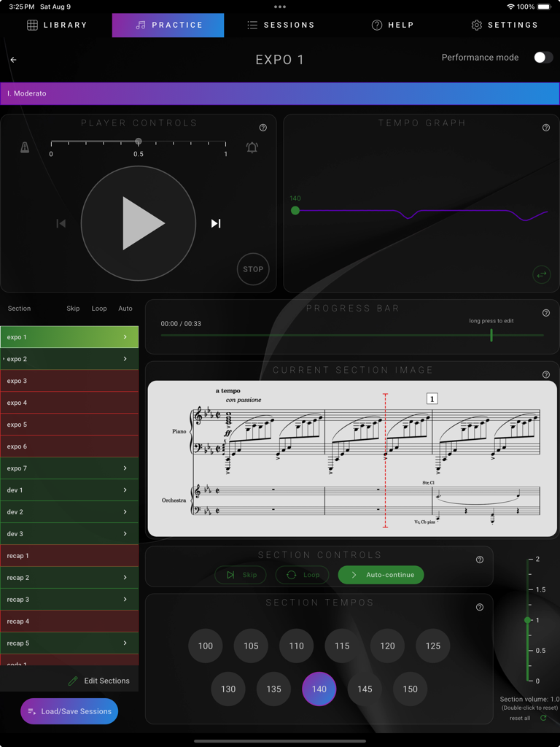Image resolution: width=560 pixels, height=747 pixels.
Task: Click the battery indicator in status bar
Action: pyautogui.click(x=544, y=7)
